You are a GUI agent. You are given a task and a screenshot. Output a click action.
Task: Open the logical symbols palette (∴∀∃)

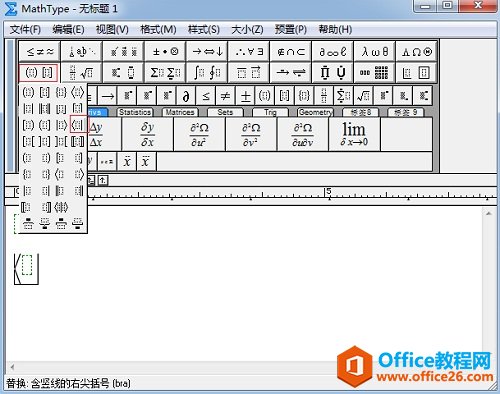249,51
